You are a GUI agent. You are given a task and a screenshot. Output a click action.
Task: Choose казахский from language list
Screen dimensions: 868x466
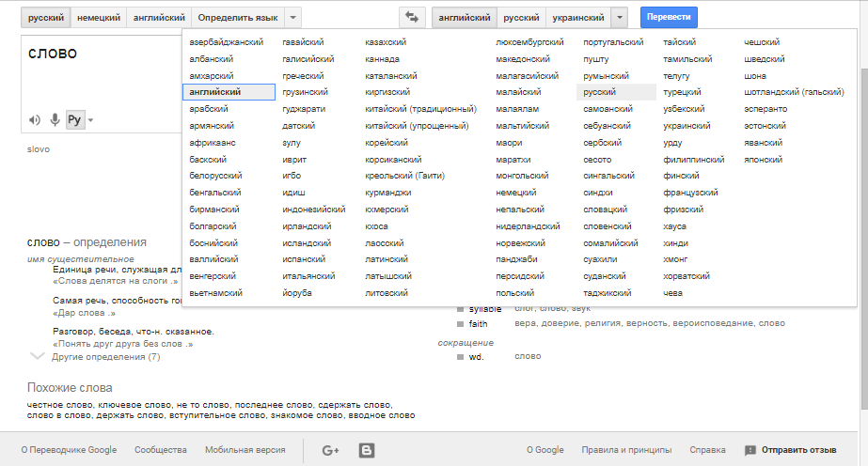tap(386, 42)
